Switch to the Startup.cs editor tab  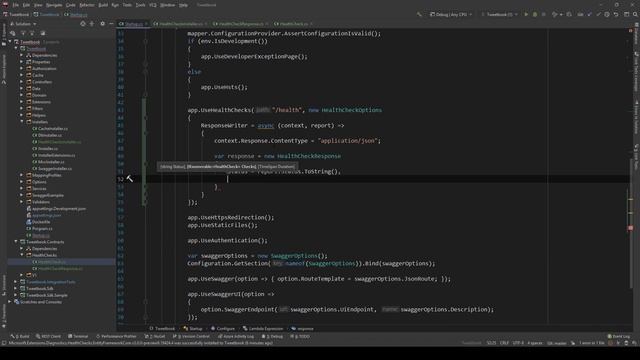pos(133,24)
